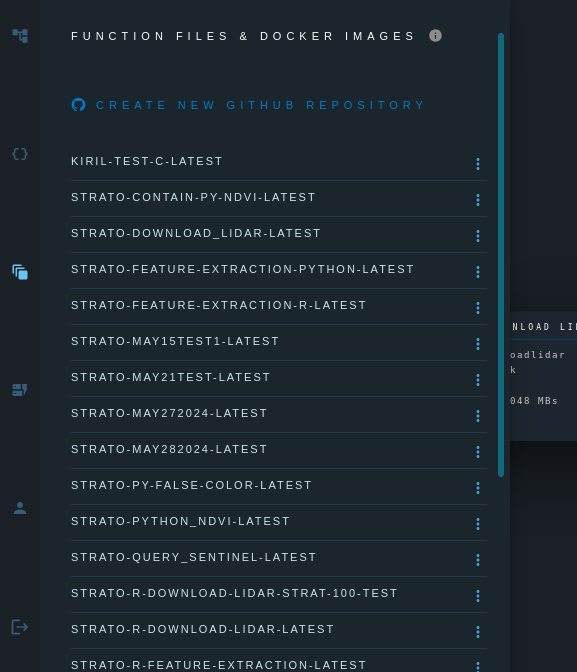This screenshot has height=672, width=577.
Task: Select STRATO-CONTAIN-PY-NDVI-LATEST entry
Action: click(193, 197)
